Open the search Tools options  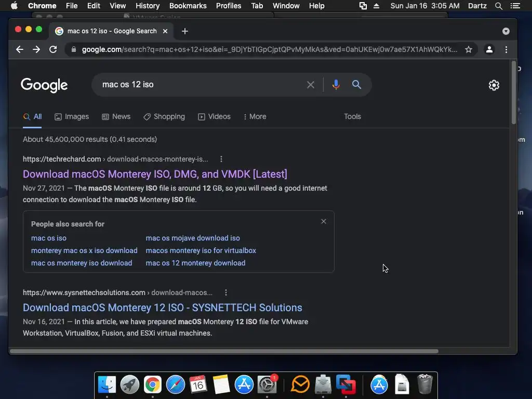point(353,117)
